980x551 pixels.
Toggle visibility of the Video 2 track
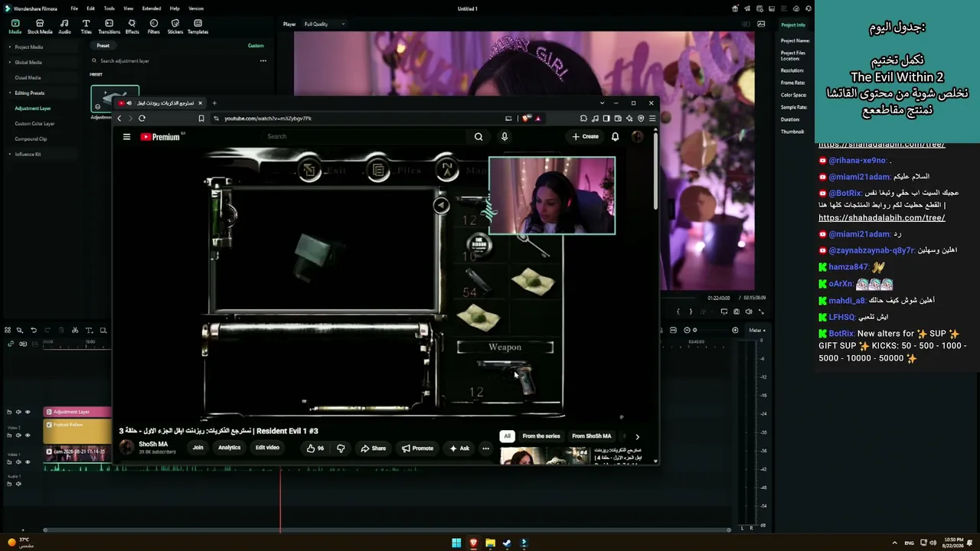pos(28,435)
